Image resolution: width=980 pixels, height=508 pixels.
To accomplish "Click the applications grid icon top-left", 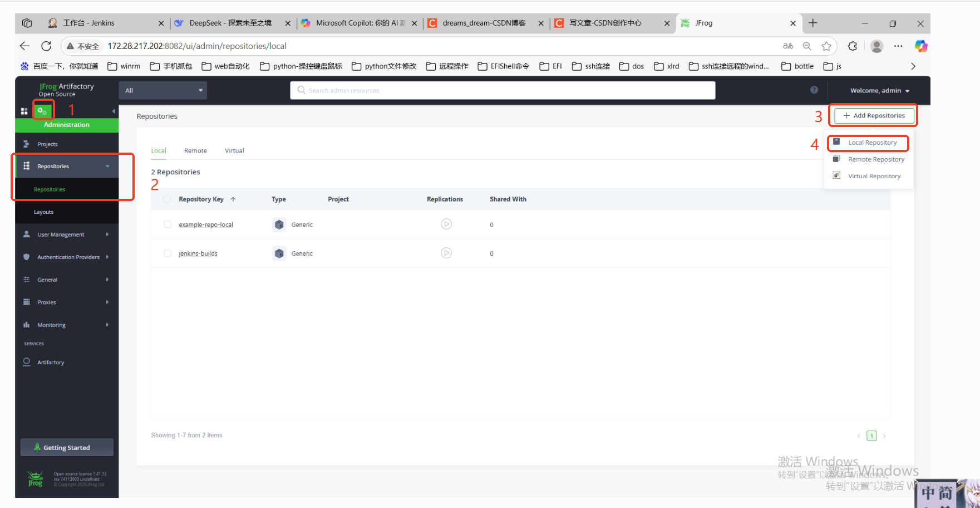I will (24, 110).
